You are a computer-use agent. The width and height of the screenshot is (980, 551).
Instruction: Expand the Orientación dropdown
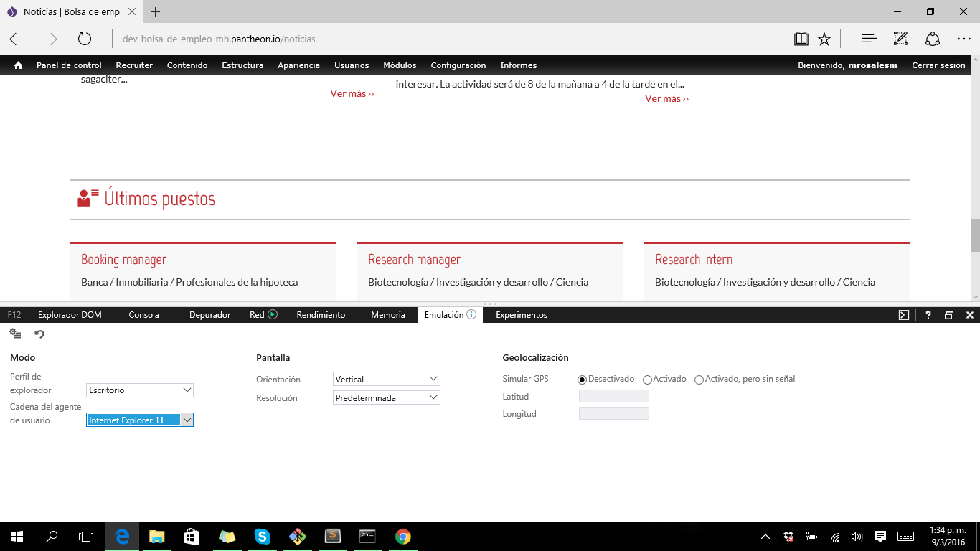click(x=387, y=379)
